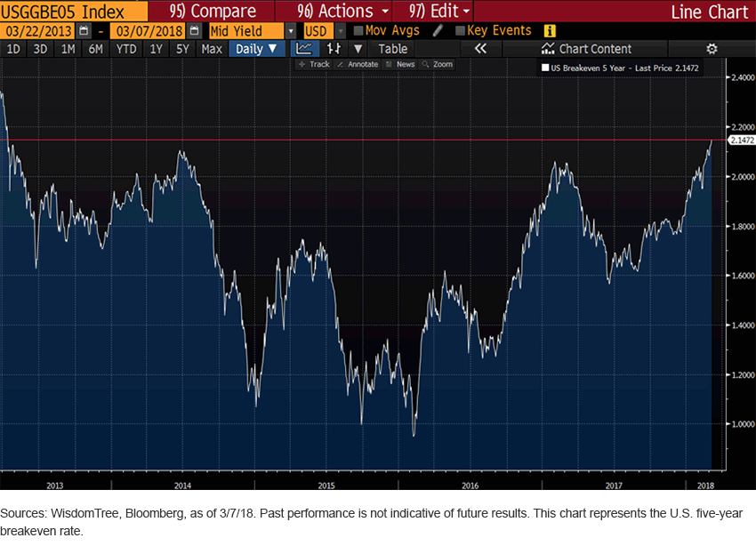
Task: Open the start date calendar picker
Action: click(x=84, y=31)
